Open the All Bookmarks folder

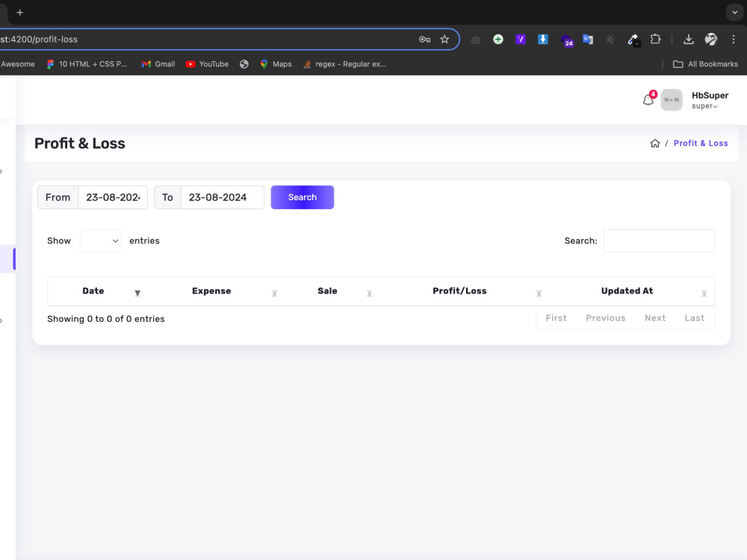705,63
